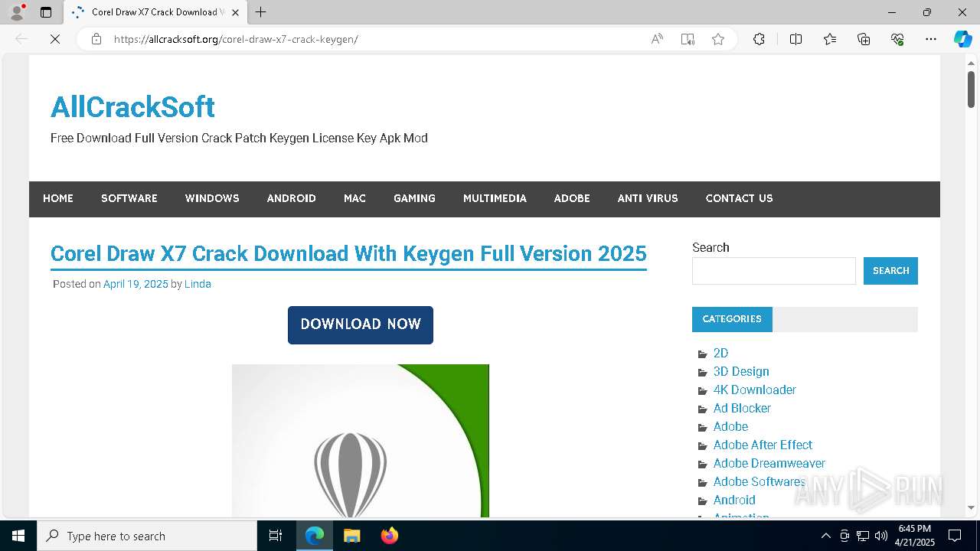View site information lock icon
This screenshot has width=980, height=551.
coord(96,39)
